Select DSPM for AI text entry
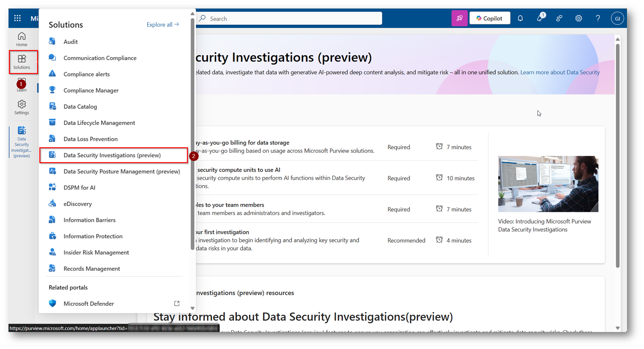Image resolution: width=644 pixels, height=349 pixels. 79,188
